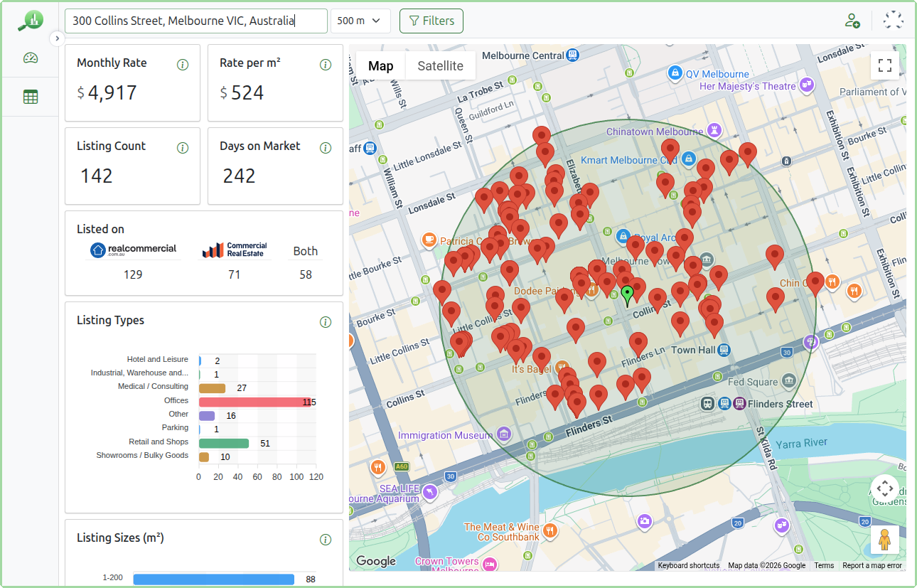Click the app logo magnifier icon
This screenshot has height=588, width=917.
(31, 21)
